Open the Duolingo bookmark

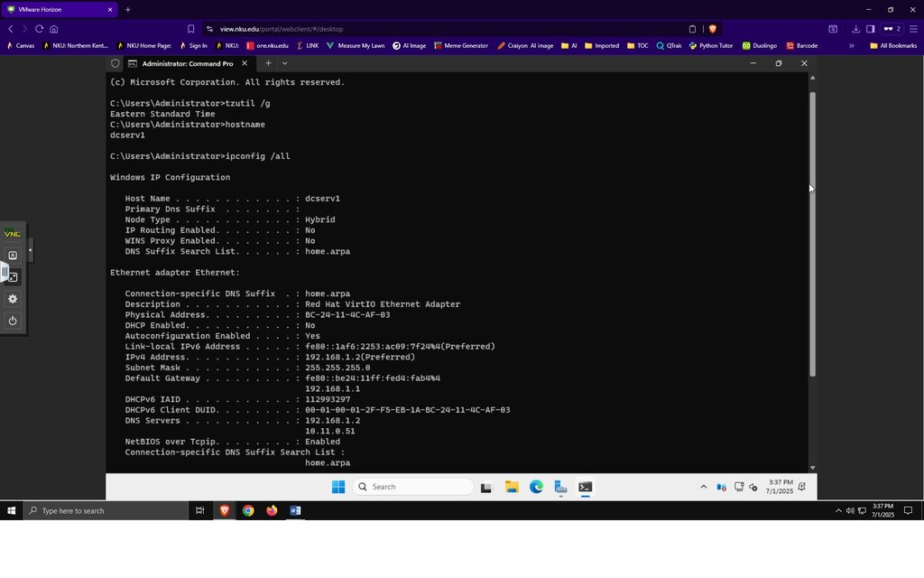coord(759,45)
